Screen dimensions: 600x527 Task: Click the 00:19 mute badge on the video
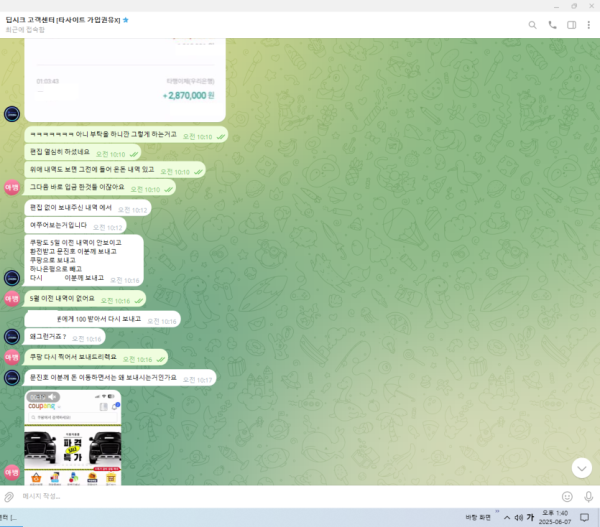tap(43, 397)
